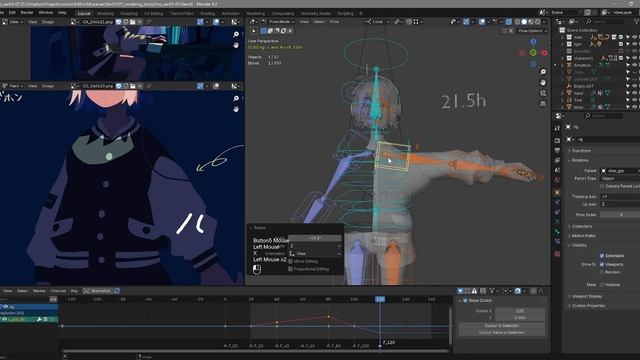Click the Cursor X value field
The width and height of the screenshot is (640, 360).
pos(520,311)
